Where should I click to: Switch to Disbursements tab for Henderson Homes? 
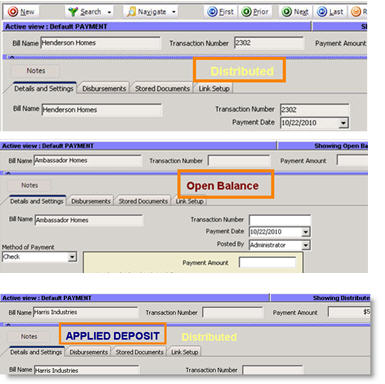104,89
